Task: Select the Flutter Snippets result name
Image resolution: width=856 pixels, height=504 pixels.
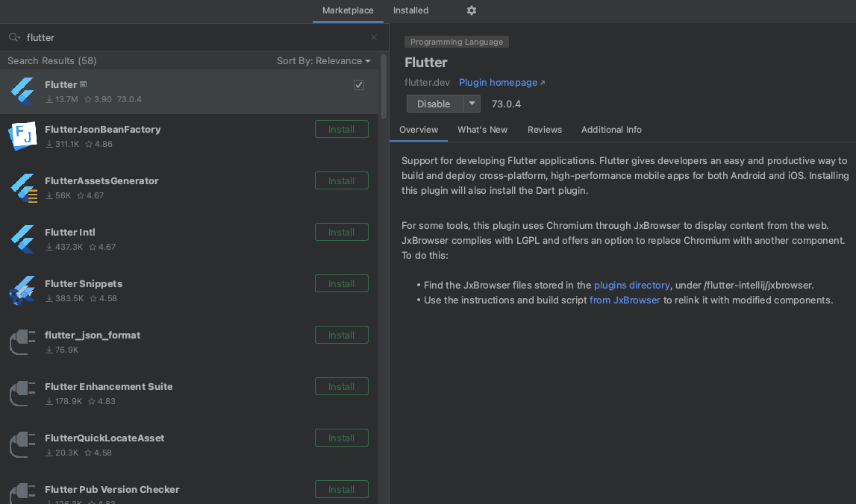Action: [x=84, y=283]
